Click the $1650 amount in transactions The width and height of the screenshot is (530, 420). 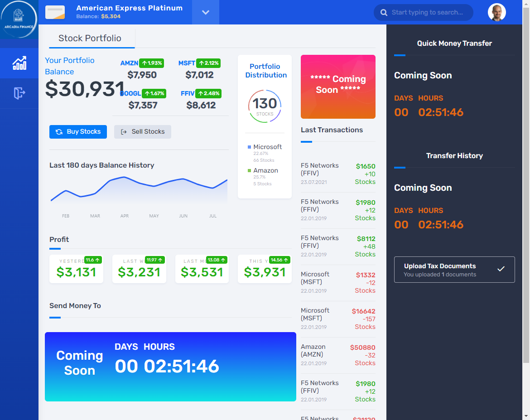366,166
